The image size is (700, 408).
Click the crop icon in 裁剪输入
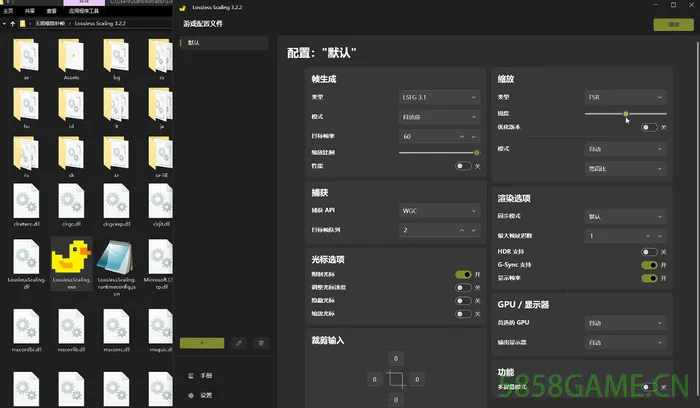pyautogui.click(x=396, y=379)
